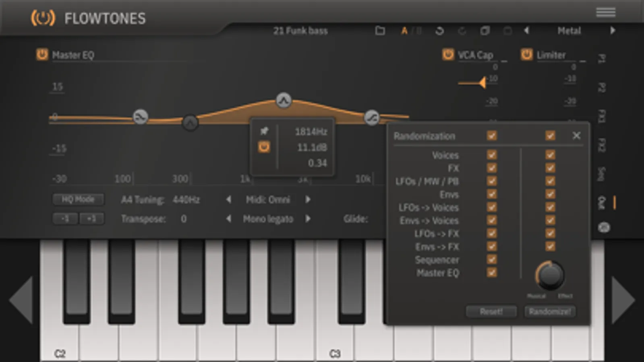Click the redo arrow icon
The width and height of the screenshot is (644, 362).
(462, 31)
